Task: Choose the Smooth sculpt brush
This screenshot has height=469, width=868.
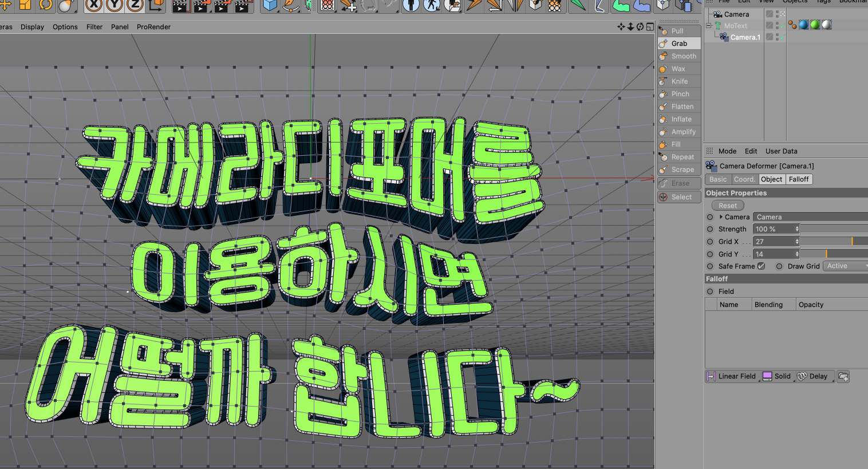Action: tap(679, 56)
